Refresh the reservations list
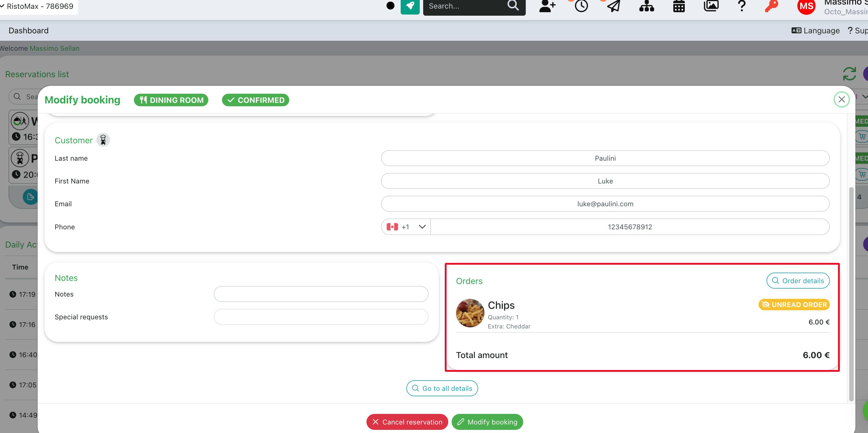Viewport: 868px width, 433px height. (x=849, y=74)
